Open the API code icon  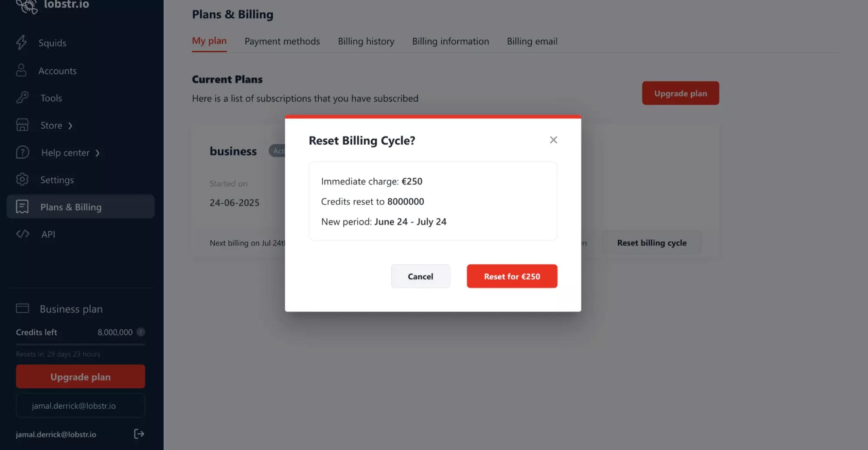coord(22,234)
